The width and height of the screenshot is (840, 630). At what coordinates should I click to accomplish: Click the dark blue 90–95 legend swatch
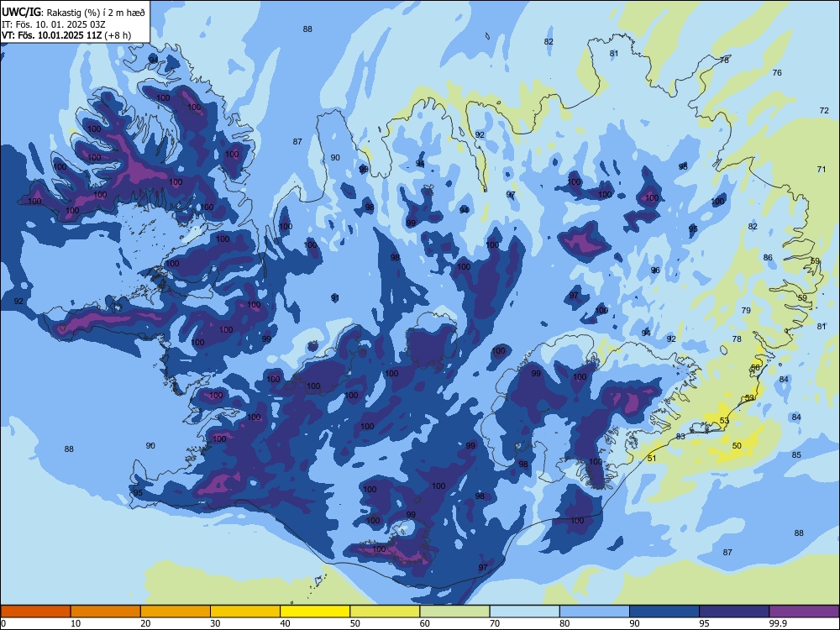(664, 612)
